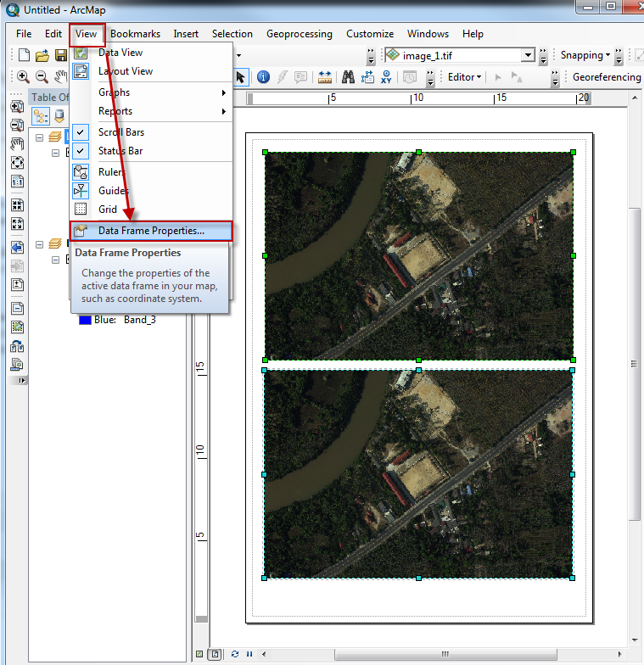Open the Georeferencing dropdown menu

point(606,77)
